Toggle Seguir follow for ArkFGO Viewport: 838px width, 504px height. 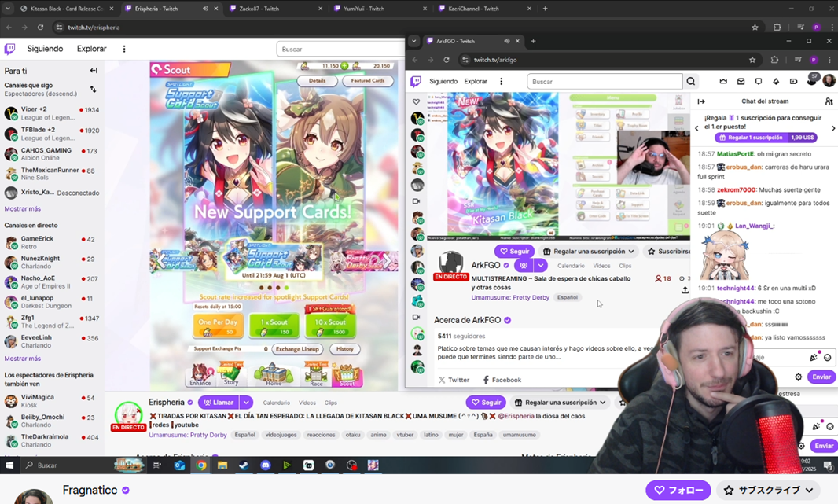[x=514, y=252]
